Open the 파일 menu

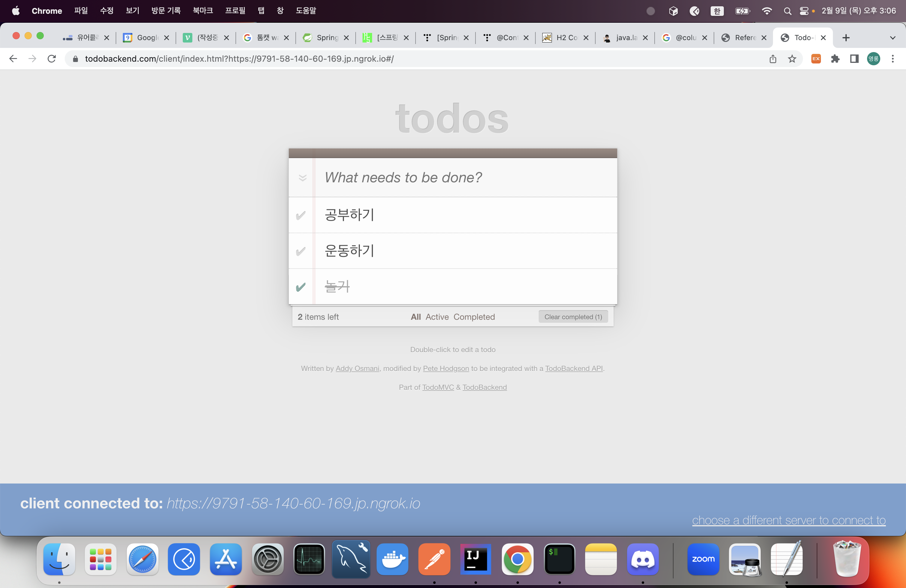tap(81, 11)
